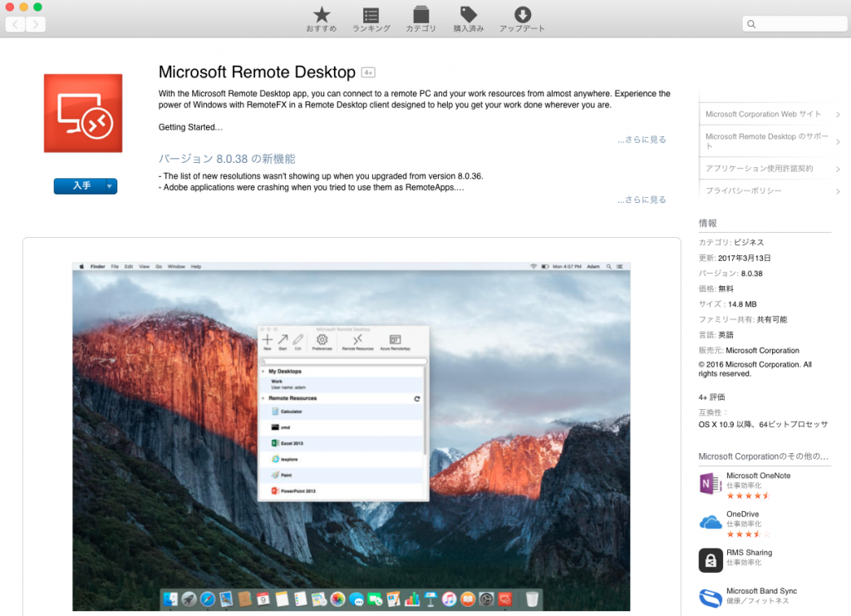The height and width of the screenshot is (616, 851).
Task: Click the Microsoft OneNote app icon
Action: tap(711, 483)
